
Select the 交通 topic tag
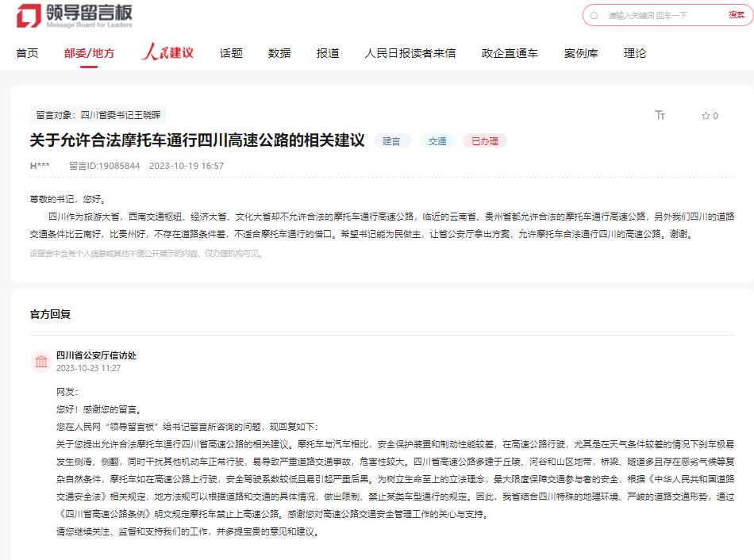coord(437,140)
